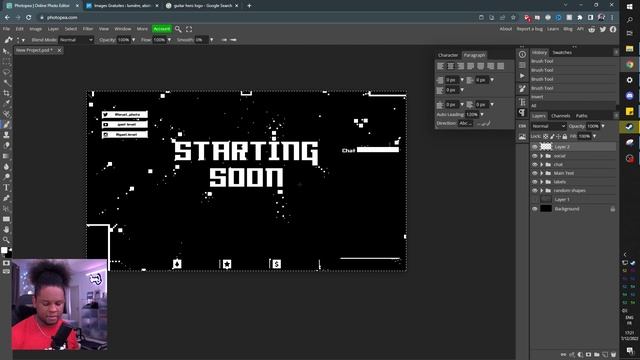Viewport: 640px width, 360px height.
Task: Open the Filter menu
Action: pyautogui.click(x=88, y=29)
